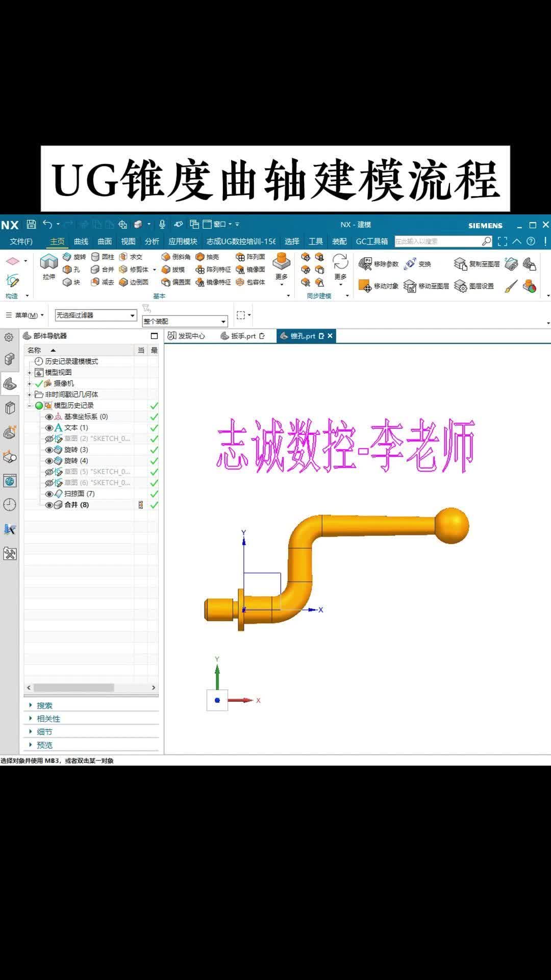Click Copy to Layer (复制至图层)
This screenshot has height=980, width=551.
[477, 264]
